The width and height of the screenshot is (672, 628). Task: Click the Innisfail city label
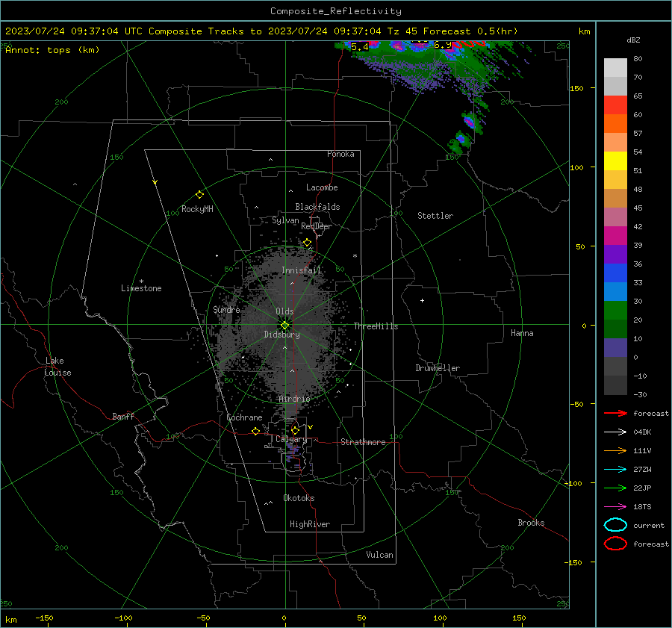coord(301,270)
